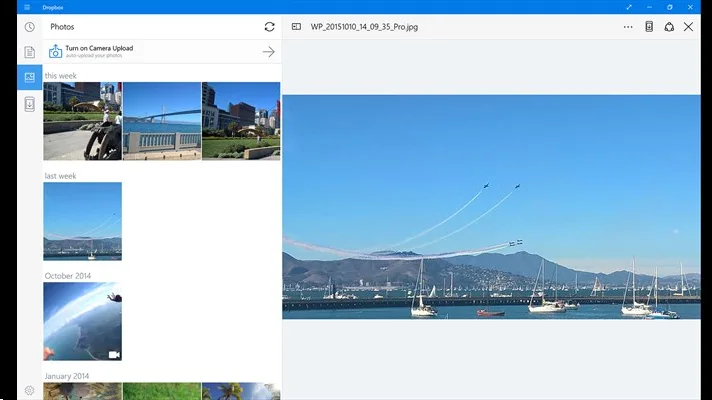Click the Photos page title
The height and width of the screenshot is (400, 712).
(x=62, y=27)
